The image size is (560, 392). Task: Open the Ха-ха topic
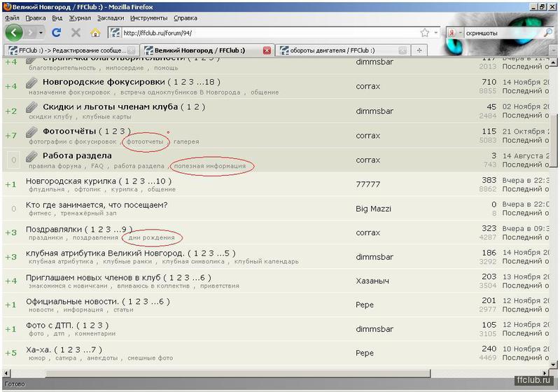click(x=38, y=349)
